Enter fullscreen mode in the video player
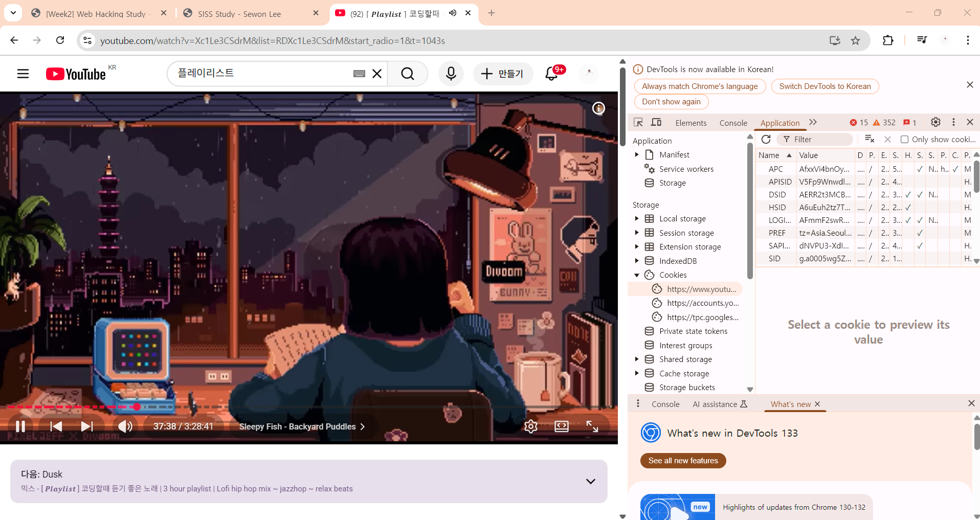The width and height of the screenshot is (980, 520). click(x=592, y=426)
